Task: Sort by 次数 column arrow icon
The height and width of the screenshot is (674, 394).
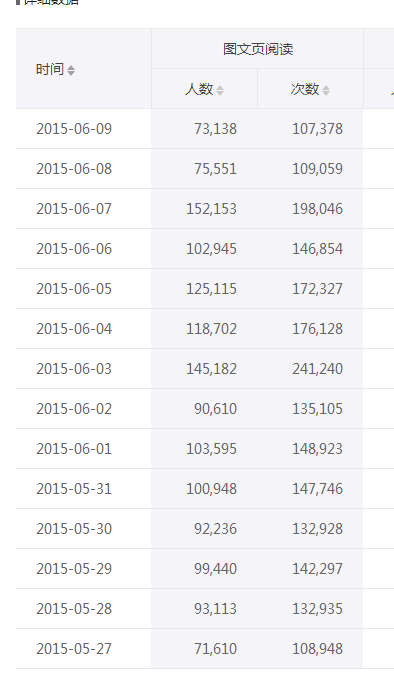Action: (x=326, y=90)
